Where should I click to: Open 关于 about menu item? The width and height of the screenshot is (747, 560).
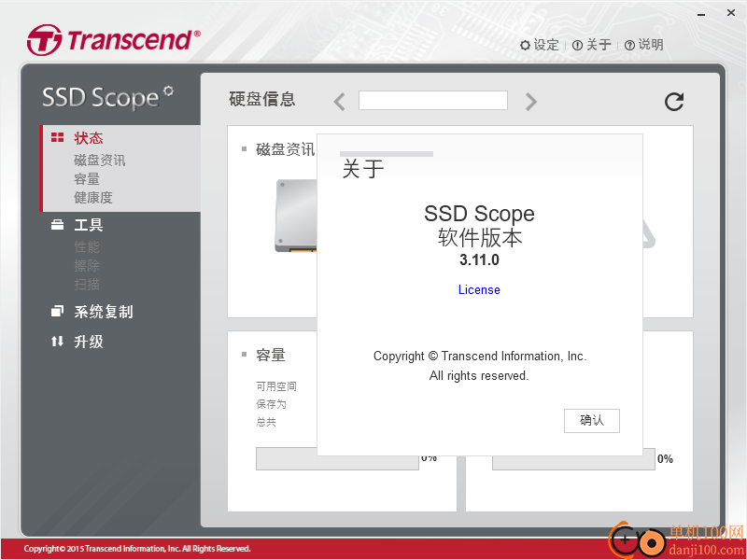point(591,45)
